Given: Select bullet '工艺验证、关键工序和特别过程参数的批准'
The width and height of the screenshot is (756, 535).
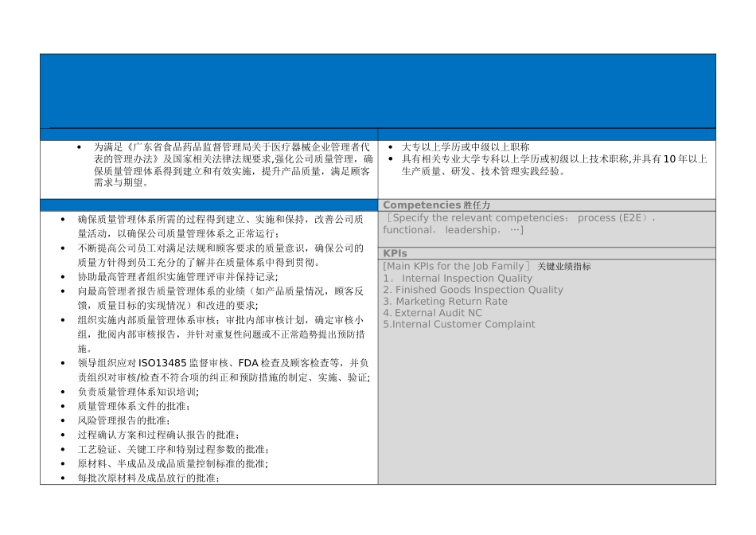Looking at the screenshot, I should 173,450.
